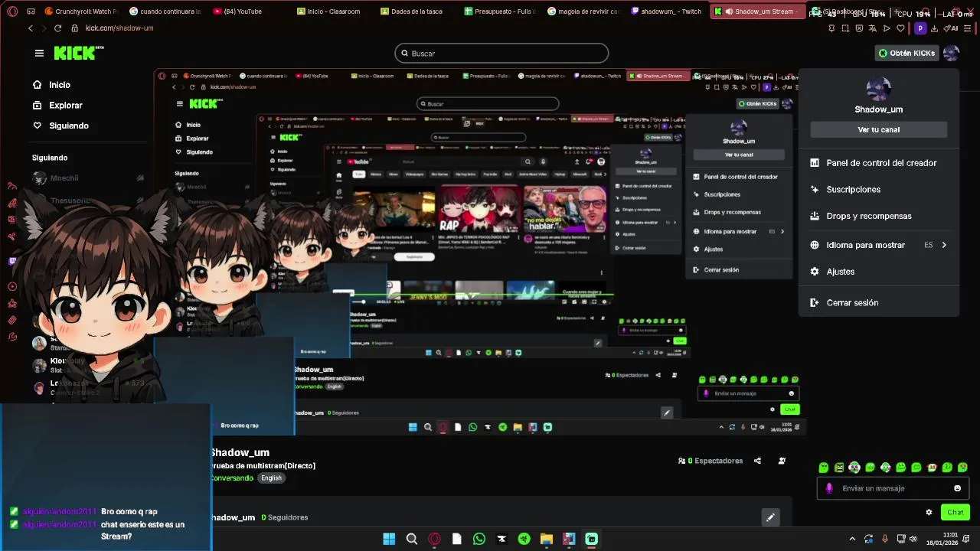The image size is (980, 551).
Task: Click the Ajustes gear icon in menu
Action: tap(814, 272)
